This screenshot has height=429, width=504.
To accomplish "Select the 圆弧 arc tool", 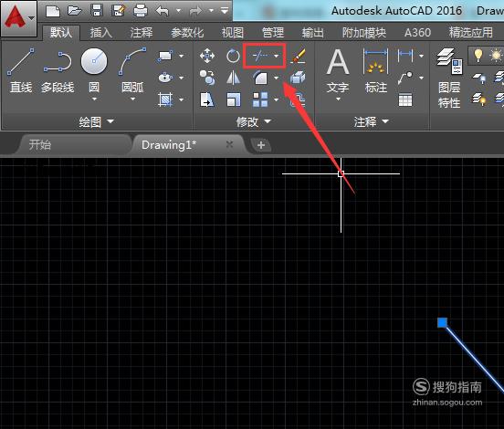I will [132, 69].
